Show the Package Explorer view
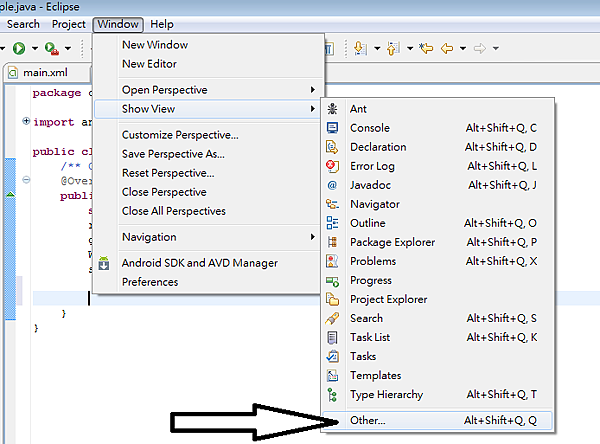Viewport: 600px width, 444px height. [x=437, y=242]
